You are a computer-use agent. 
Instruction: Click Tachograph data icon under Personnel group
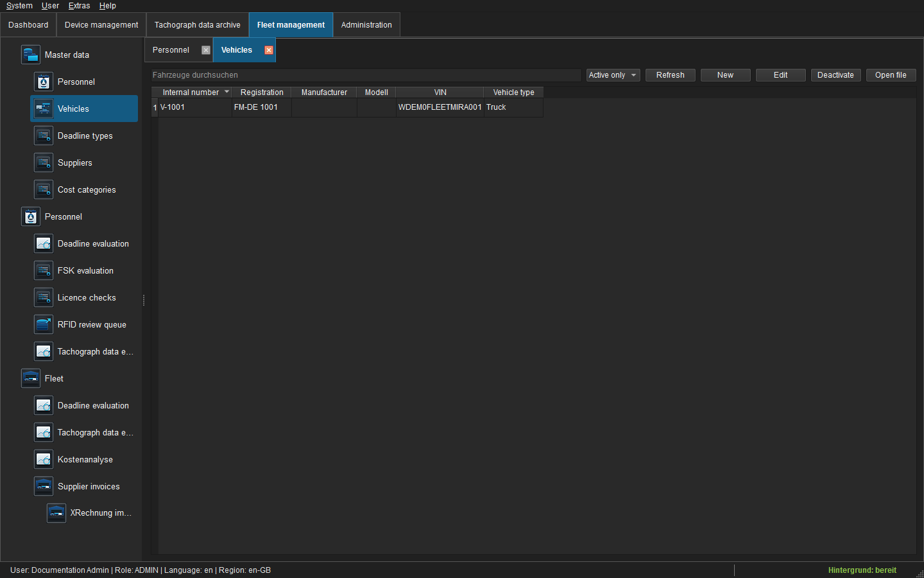(x=44, y=351)
